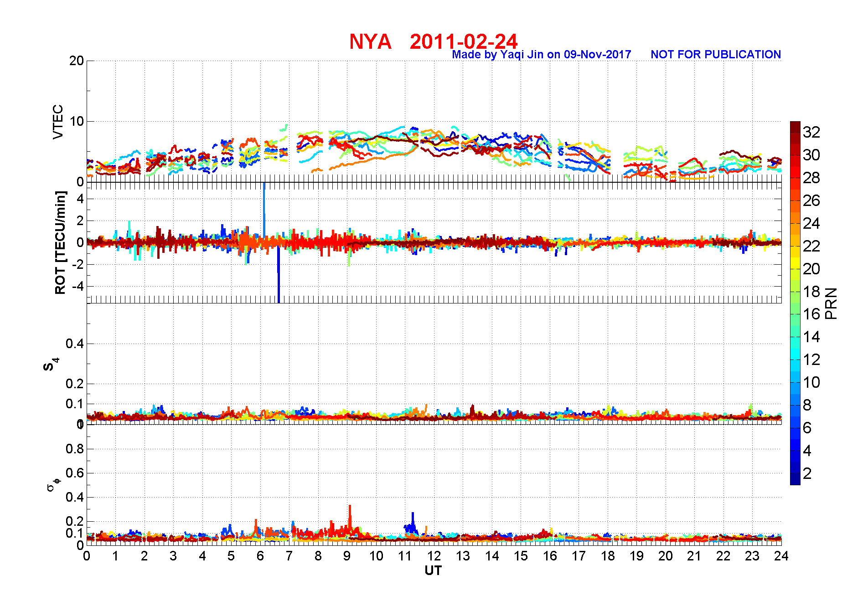Click the PRN colorbar label
This screenshot has width=868, height=606.
coord(832,303)
